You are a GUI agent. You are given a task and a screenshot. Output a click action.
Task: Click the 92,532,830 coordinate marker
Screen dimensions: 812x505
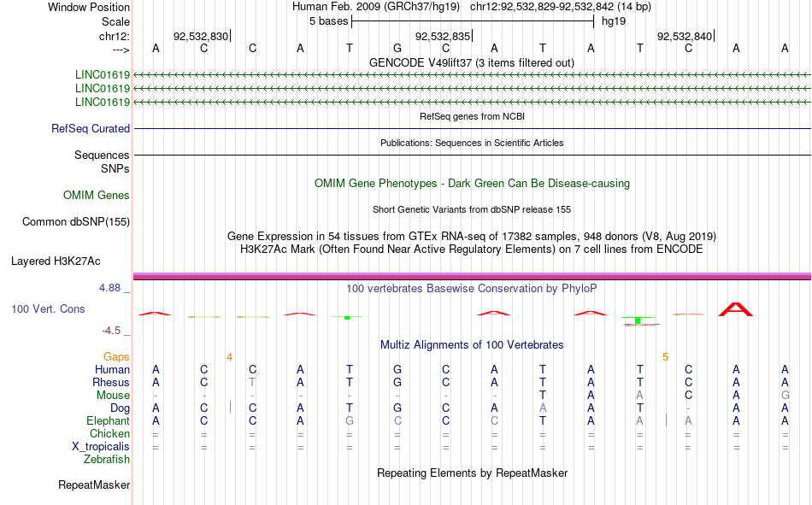201,36
